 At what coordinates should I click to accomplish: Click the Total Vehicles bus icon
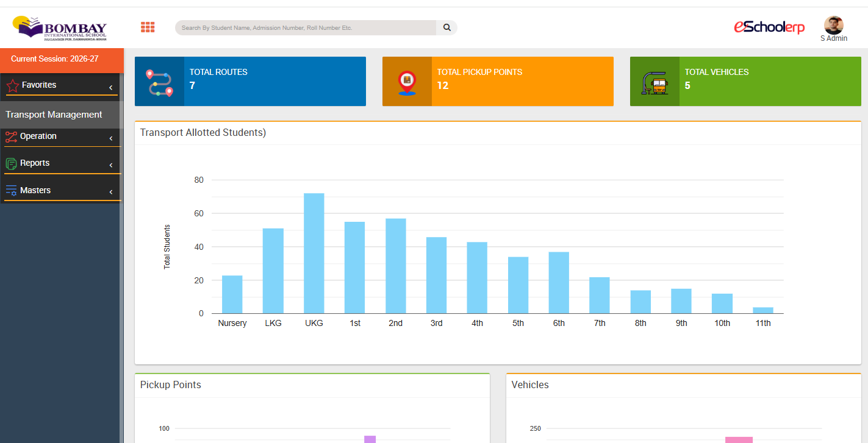pos(655,82)
